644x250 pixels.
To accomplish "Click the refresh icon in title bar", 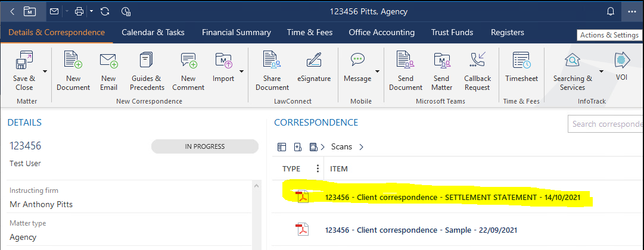I will [x=105, y=11].
